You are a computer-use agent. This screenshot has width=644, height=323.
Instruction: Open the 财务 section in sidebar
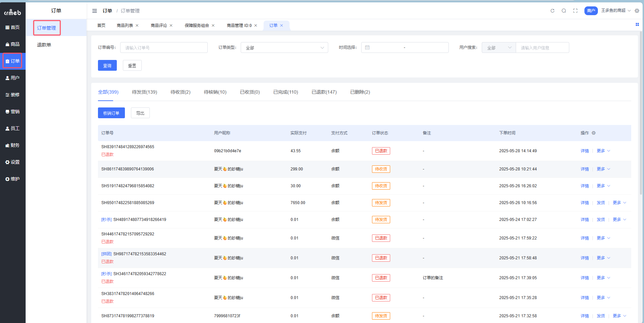13,145
